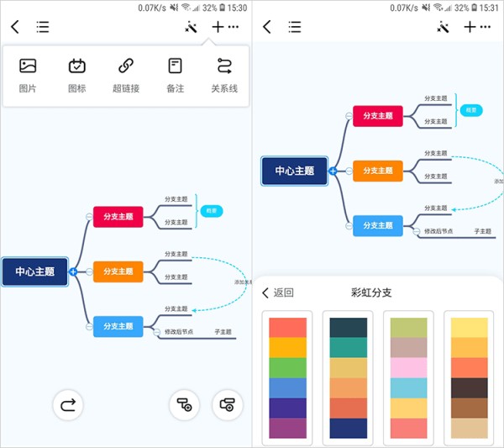
Task: Tap the 概要 summary bubble on right phone
Action: click(471, 110)
